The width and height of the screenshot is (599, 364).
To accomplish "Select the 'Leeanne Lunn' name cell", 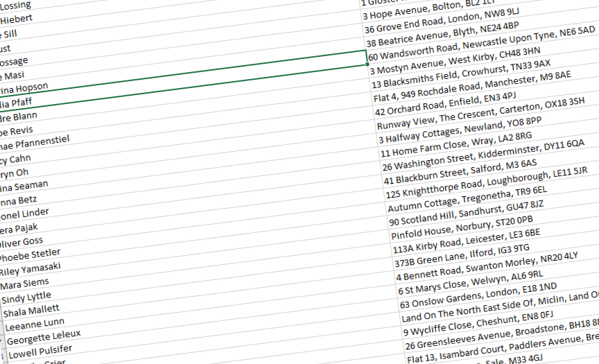I will (x=35, y=325).
